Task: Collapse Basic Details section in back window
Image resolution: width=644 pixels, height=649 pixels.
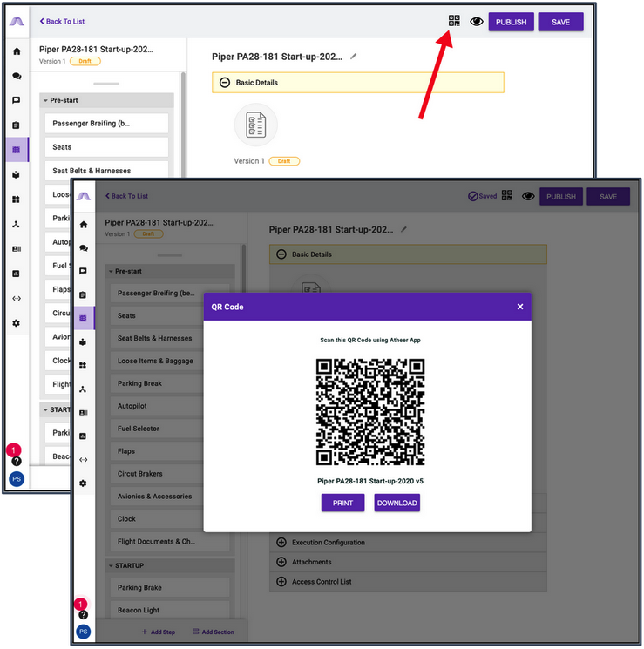Action: coord(225,83)
